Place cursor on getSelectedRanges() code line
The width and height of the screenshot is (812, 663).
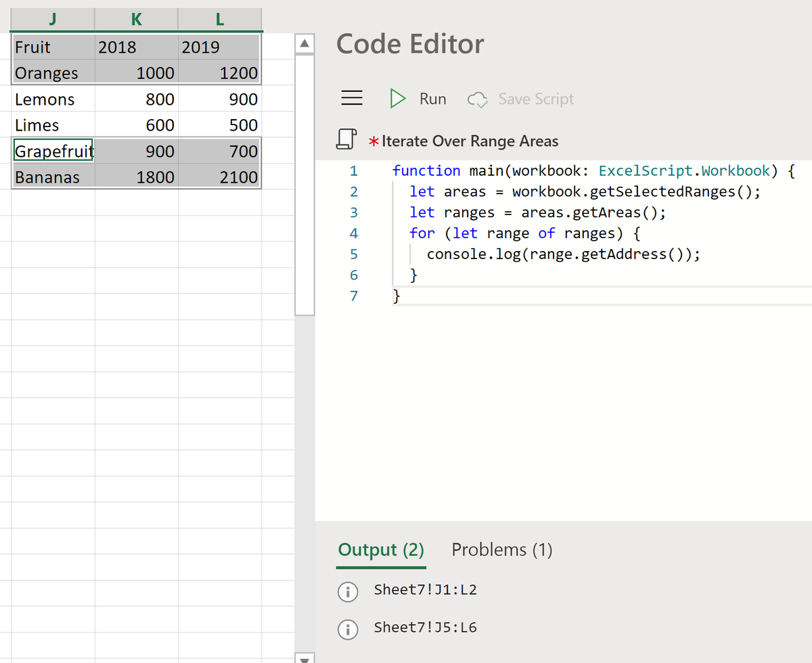click(x=585, y=191)
